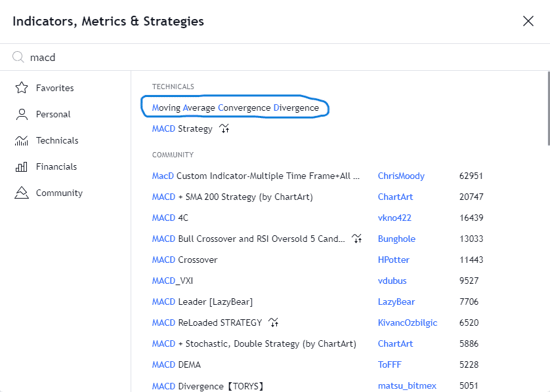
Task: Select the MACD Strategy entry
Action: (x=182, y=128)
